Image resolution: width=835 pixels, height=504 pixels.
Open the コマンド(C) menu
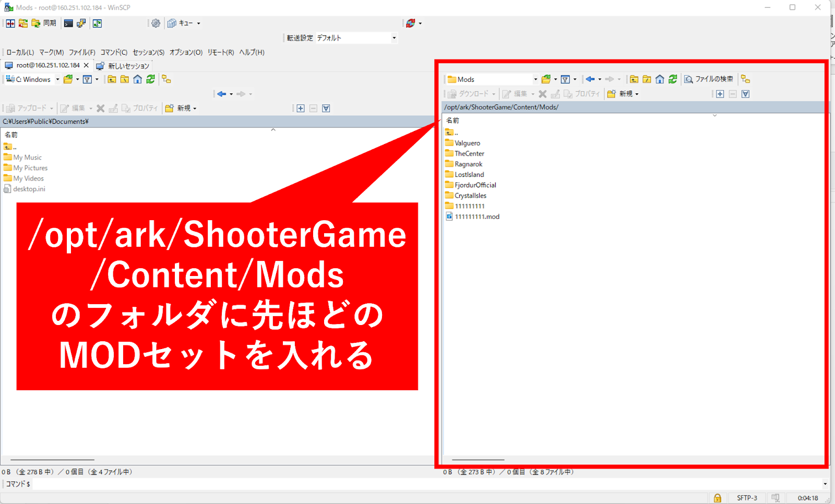click(114, 52)
